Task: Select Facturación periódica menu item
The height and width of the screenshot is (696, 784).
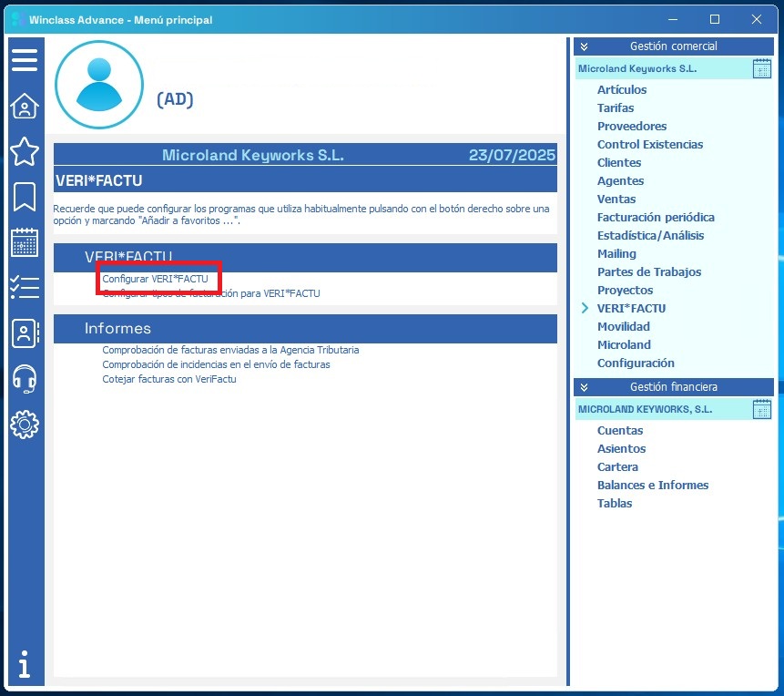Action: click(656, 218)
